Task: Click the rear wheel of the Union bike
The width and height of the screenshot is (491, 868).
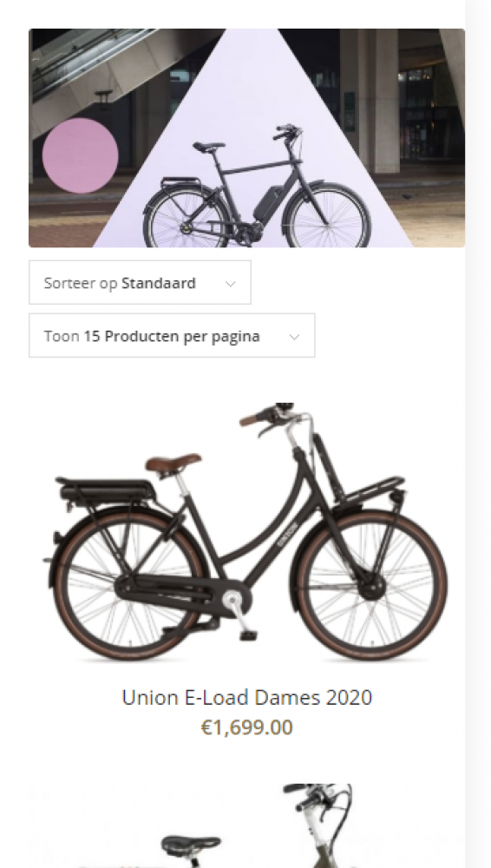Action: tap(128, 586)
